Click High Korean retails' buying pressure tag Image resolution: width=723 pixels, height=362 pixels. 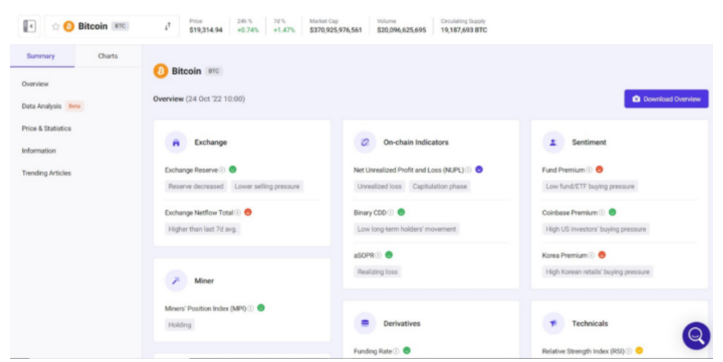(598, 272)
